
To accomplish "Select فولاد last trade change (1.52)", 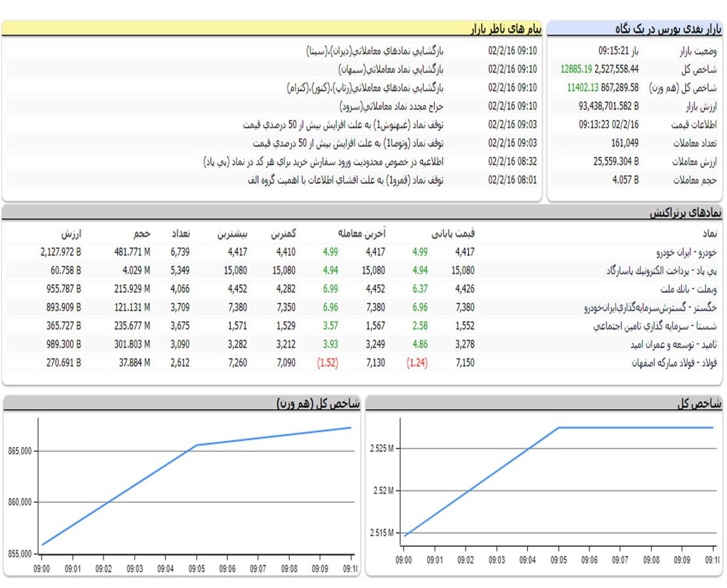I will point(327,363).
